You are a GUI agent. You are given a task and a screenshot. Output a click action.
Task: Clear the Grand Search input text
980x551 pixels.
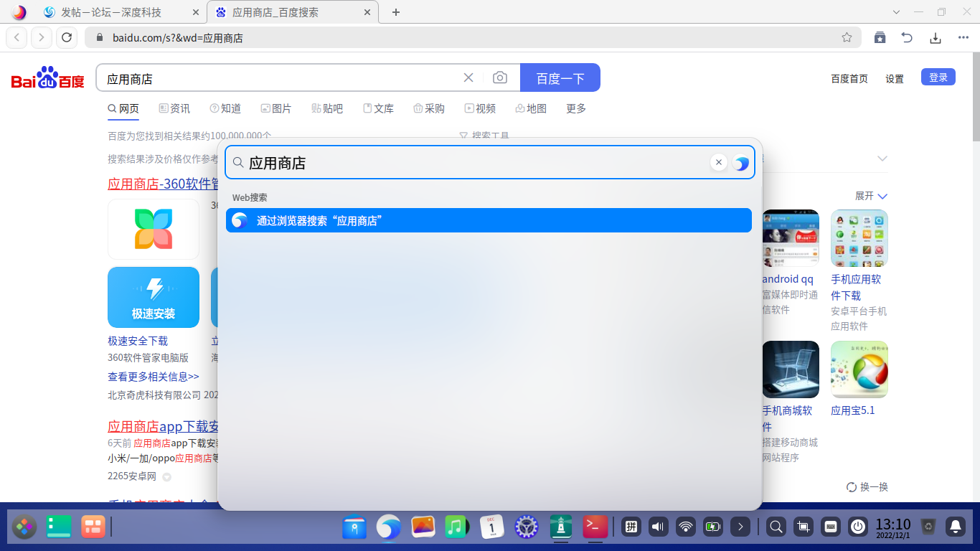[x=719, y=162]
